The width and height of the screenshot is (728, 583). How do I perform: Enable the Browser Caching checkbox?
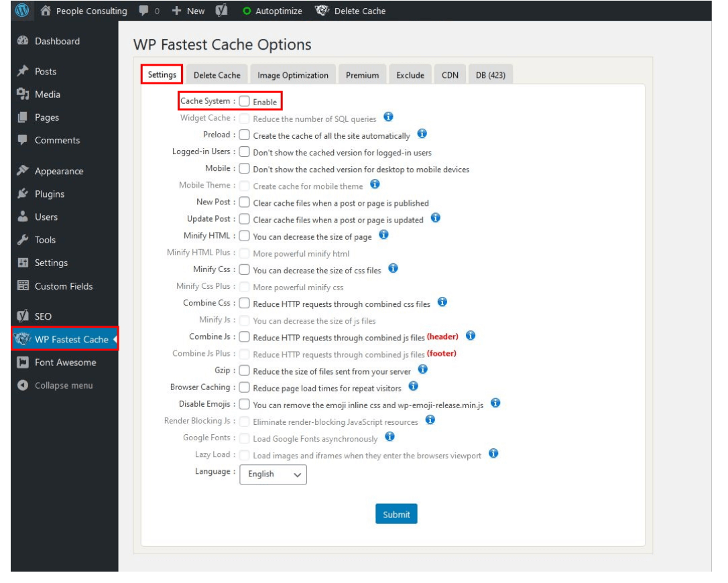pos(244,387)
